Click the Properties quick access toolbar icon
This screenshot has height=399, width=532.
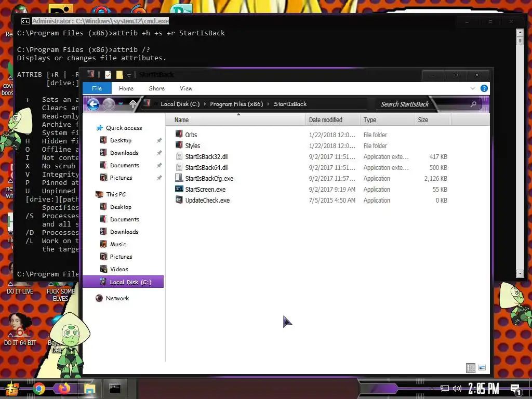point(108,75)
